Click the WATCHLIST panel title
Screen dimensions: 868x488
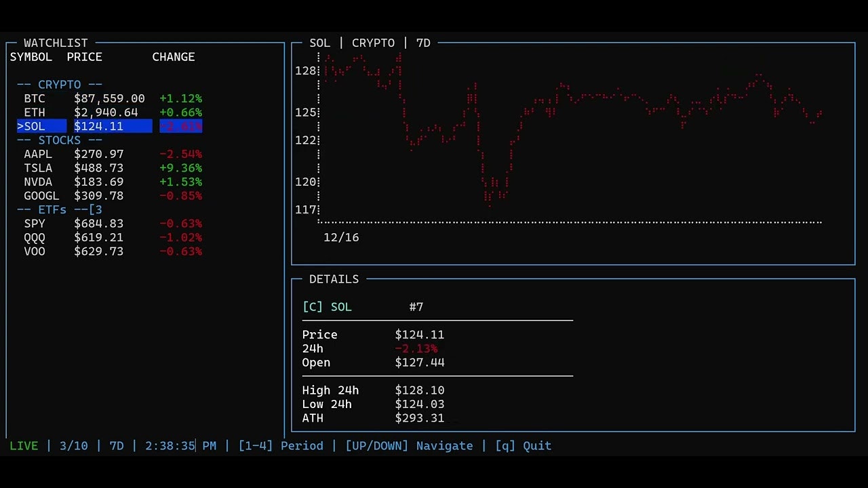pyautogui.click(x=56, y=43)
